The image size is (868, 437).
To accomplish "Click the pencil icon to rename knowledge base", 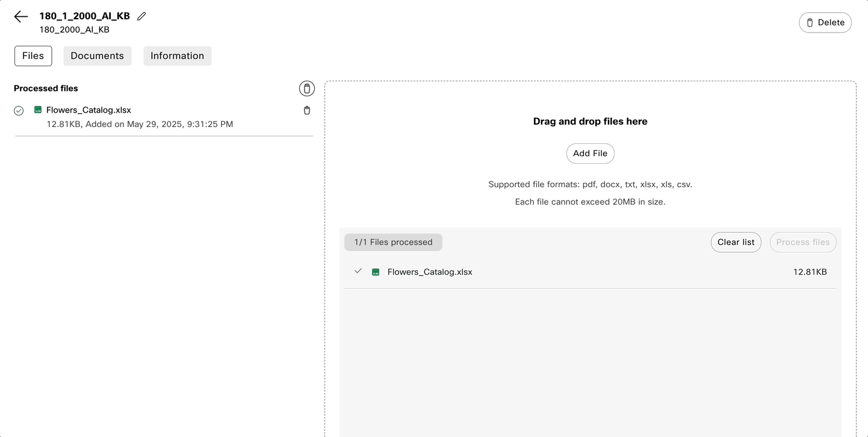I will point(141,16).
